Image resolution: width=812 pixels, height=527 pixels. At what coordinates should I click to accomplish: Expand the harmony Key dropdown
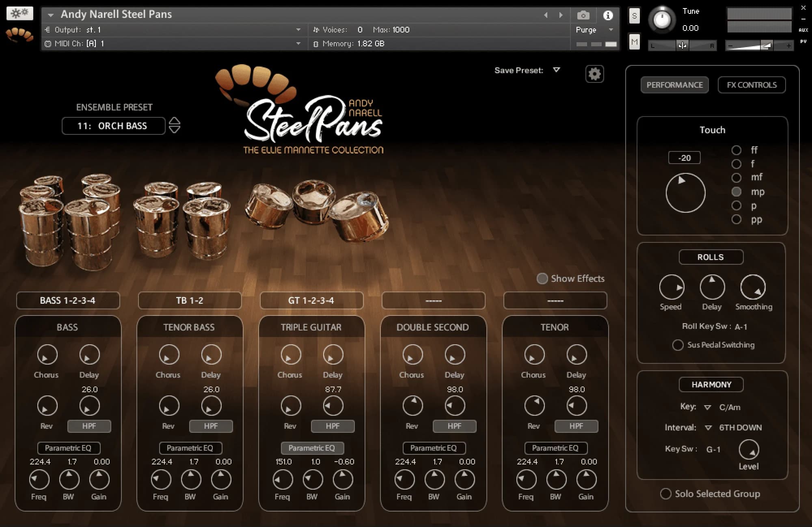click(x=708, y=407)
